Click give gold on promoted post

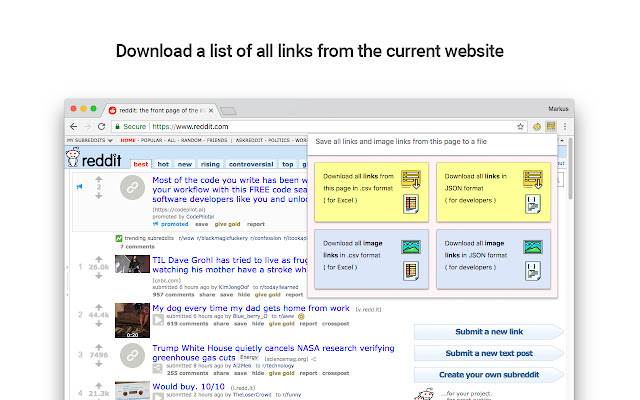[x=227, y=224]
